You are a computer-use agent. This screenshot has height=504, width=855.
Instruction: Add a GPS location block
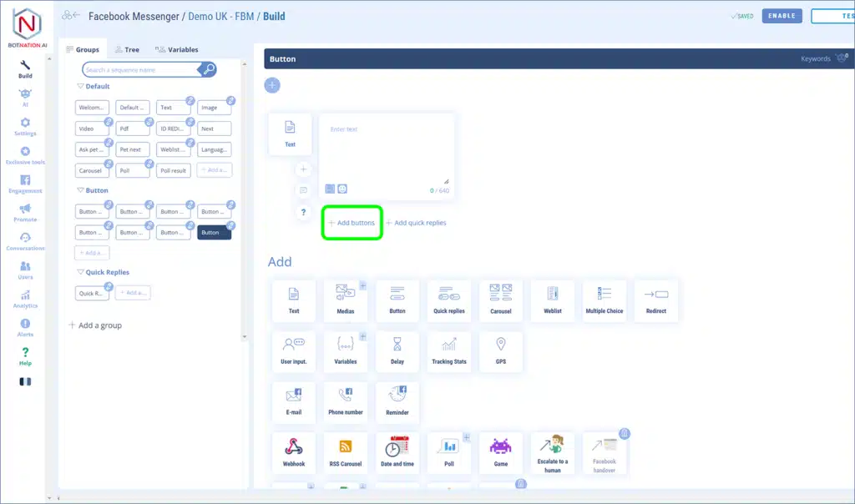[501, 351]
